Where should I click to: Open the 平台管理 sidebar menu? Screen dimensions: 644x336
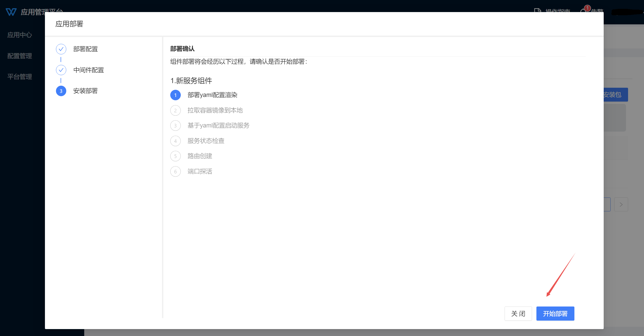pos(20,77)
